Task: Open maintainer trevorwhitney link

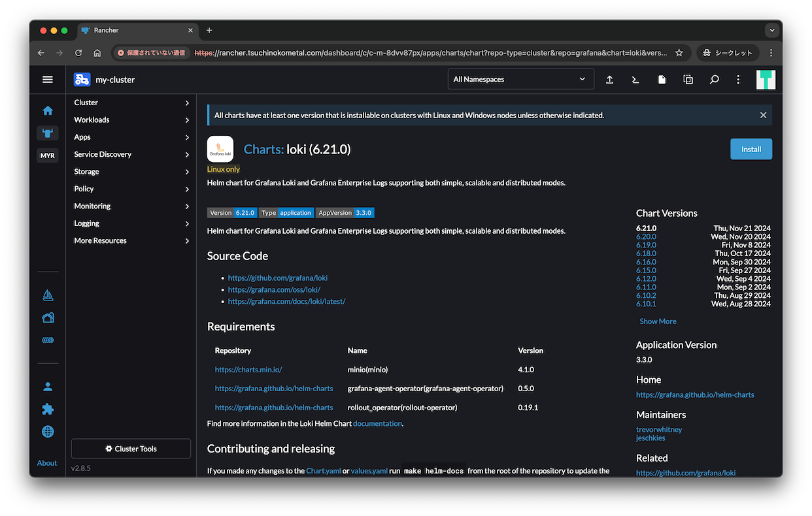Action: pos(659,430)
